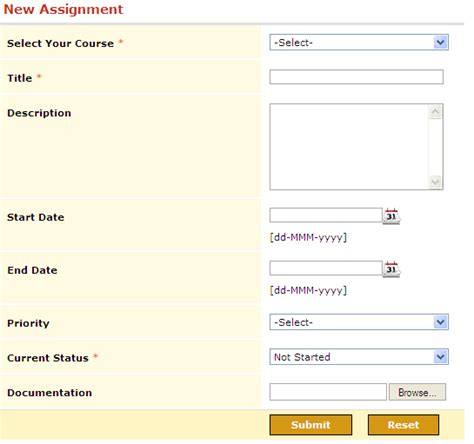
Task: Focus the Start Date input field
Action: (326, 215)
